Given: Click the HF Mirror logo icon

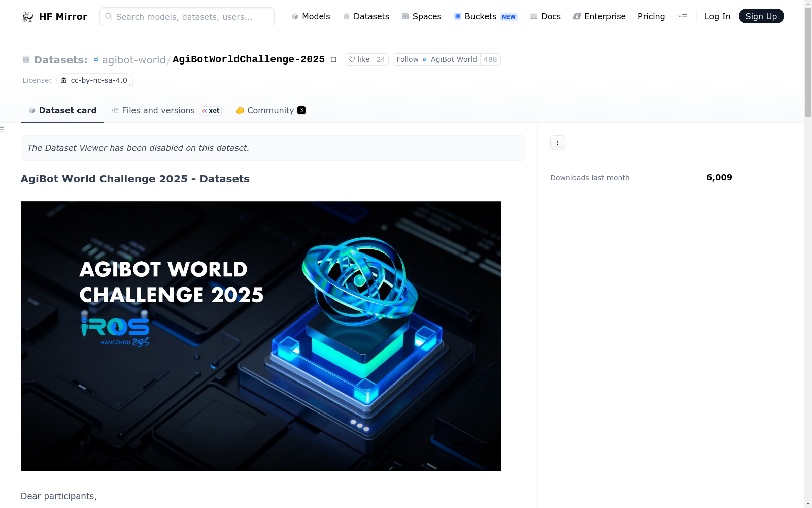Looking at the screenshot, I should pyautogui.click(x=27, y=17).
